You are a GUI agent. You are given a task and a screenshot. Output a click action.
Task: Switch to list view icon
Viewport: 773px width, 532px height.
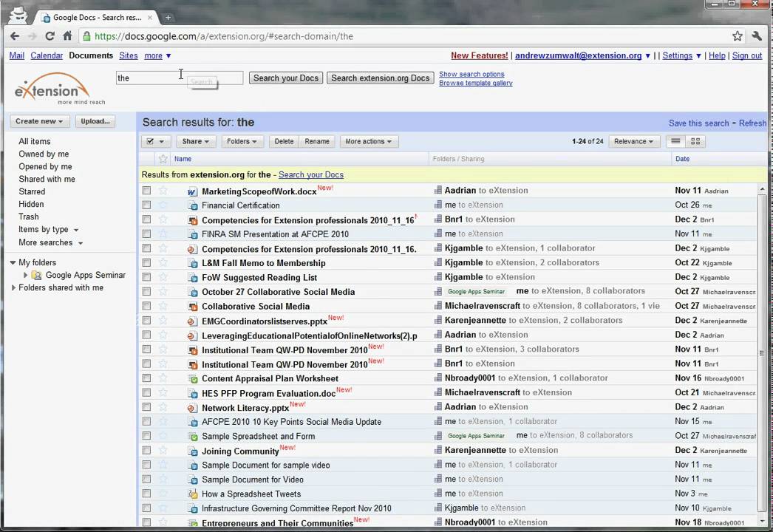click(x=675, y=142)
